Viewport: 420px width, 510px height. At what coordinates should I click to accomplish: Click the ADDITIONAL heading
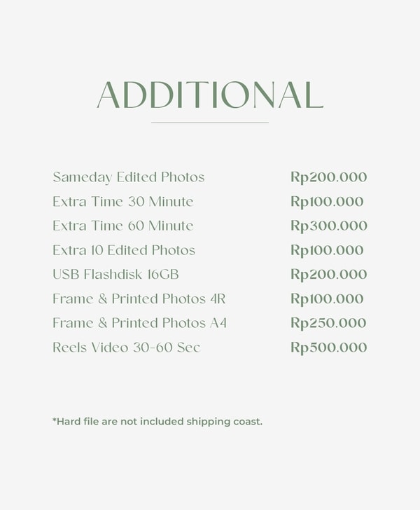(x=210, y=95)
